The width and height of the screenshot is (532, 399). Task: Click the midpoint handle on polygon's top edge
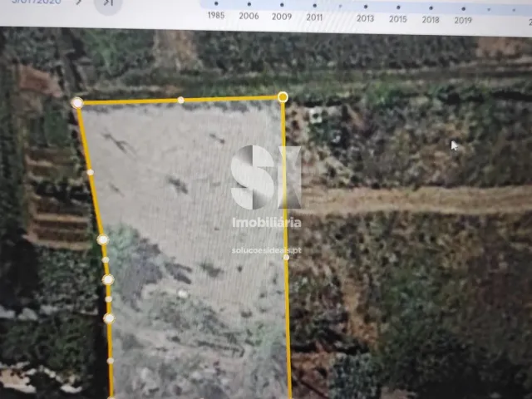pyautogui.click(x=181, y=100)
